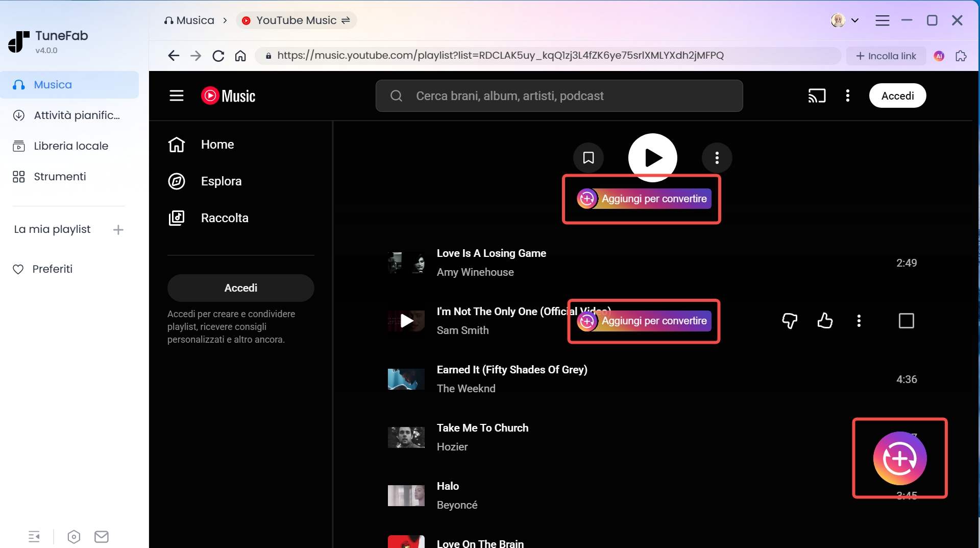Screen dimensions: 980x548
Task: Click the YouTube Music logo
Action: [227, 96]
